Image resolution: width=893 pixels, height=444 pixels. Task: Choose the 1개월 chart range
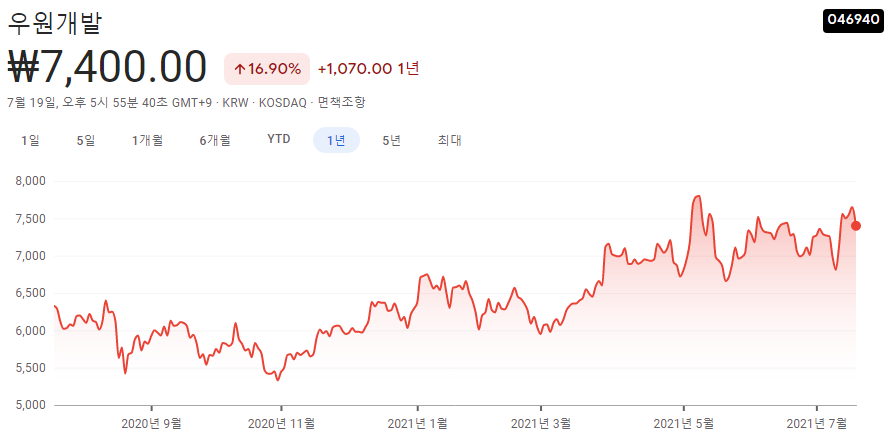point(148,140)
